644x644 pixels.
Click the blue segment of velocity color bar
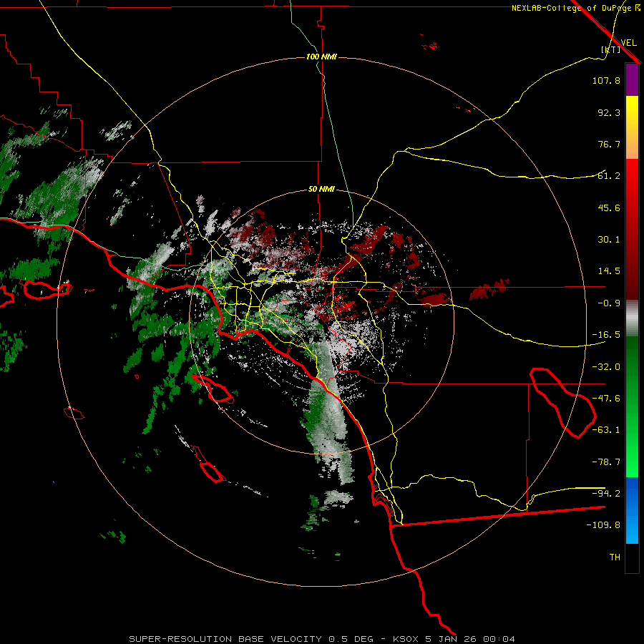(632, 510)
